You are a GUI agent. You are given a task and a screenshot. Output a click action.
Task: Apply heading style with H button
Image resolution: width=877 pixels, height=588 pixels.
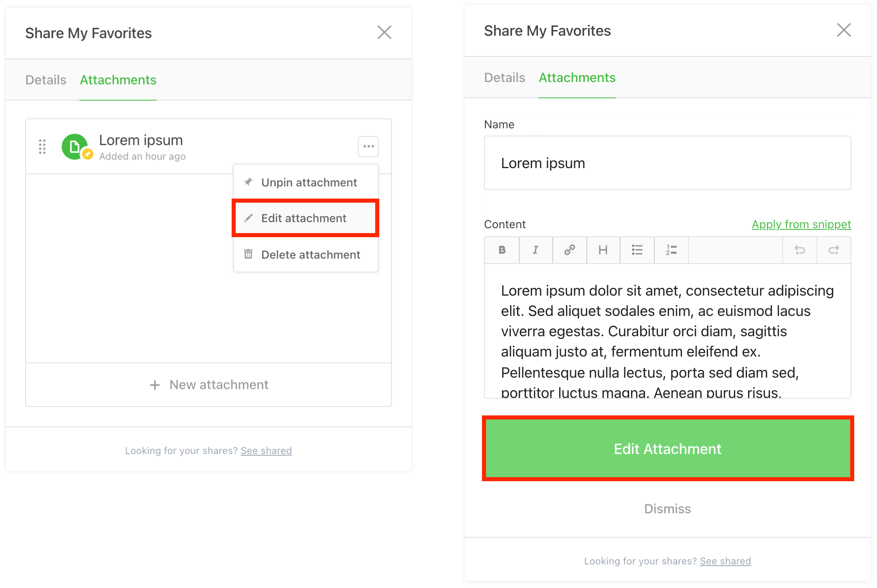(603, 250)
